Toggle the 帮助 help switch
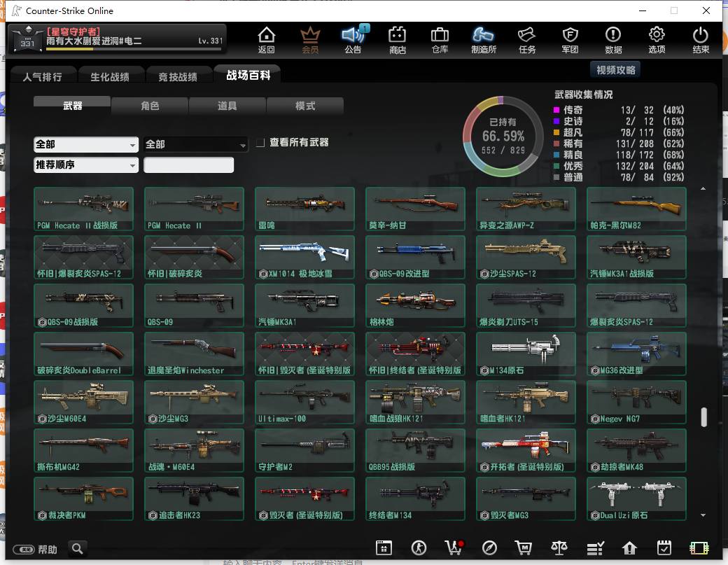Image resolution: width=728 pixels, height=565 pixels. (24, 549)
